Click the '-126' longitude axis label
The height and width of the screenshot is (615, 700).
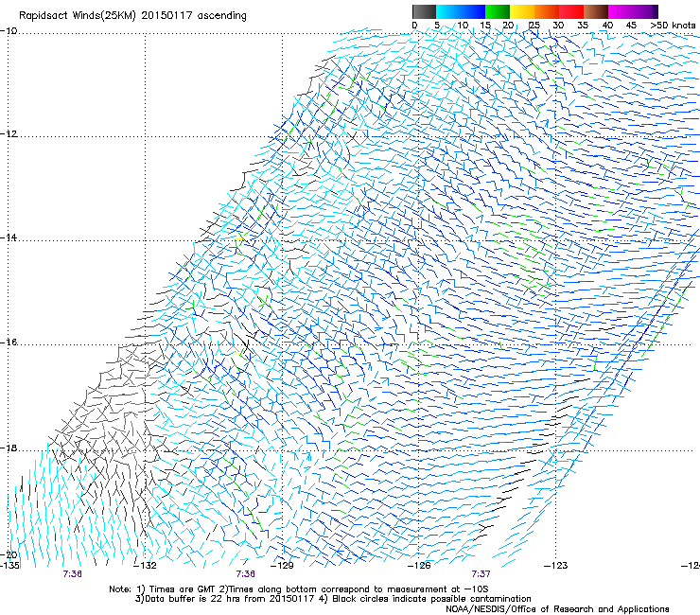click(x=419, y=566)
